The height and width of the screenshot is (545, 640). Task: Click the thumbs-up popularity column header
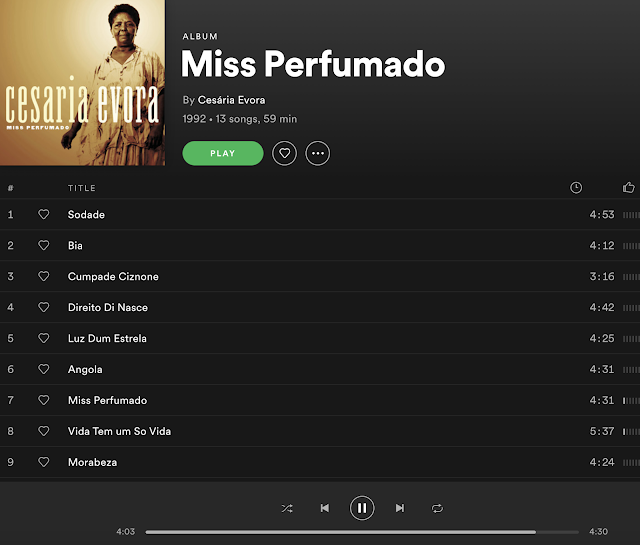[629, 188]
